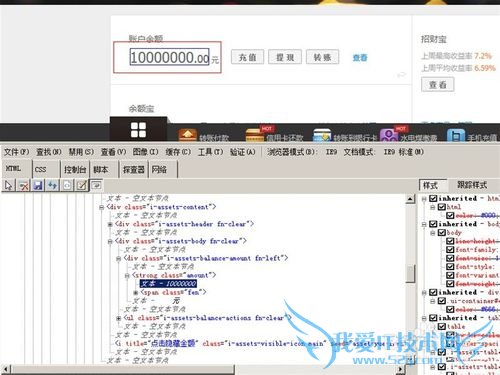This screenshot has width=500, height=375.
Task: Collapse the i-assets-content div node
Action: click(101, 207)
